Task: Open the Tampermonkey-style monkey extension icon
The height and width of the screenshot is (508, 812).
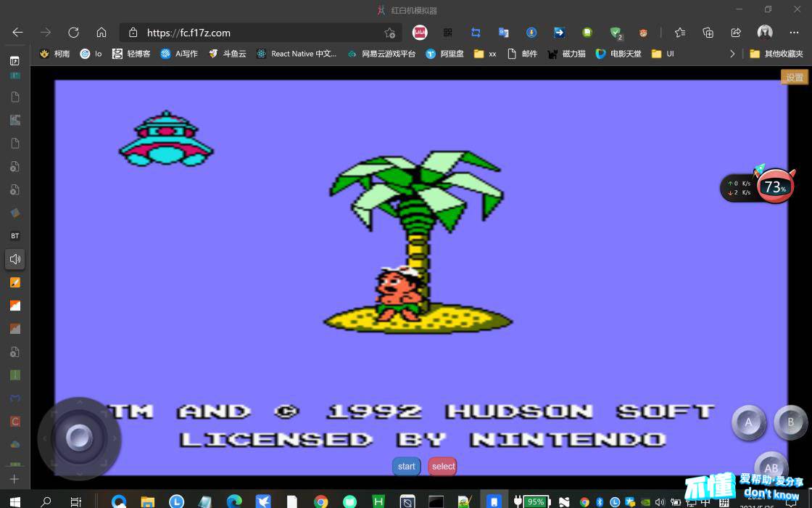Action: (x=643, y=33)
